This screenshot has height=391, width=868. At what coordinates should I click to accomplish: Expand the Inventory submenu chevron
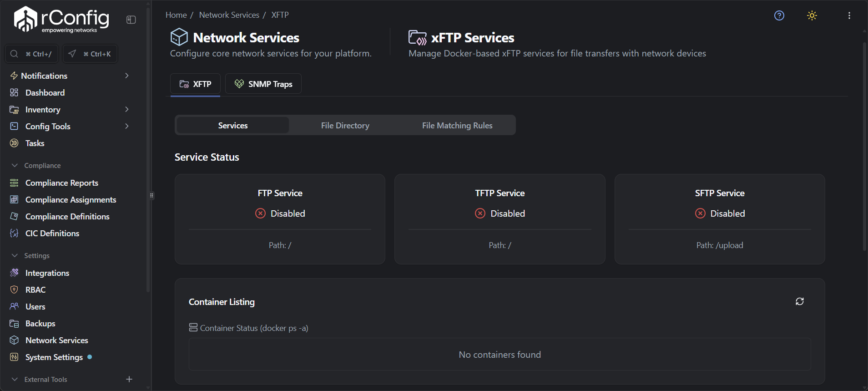[x=127, y=109]
